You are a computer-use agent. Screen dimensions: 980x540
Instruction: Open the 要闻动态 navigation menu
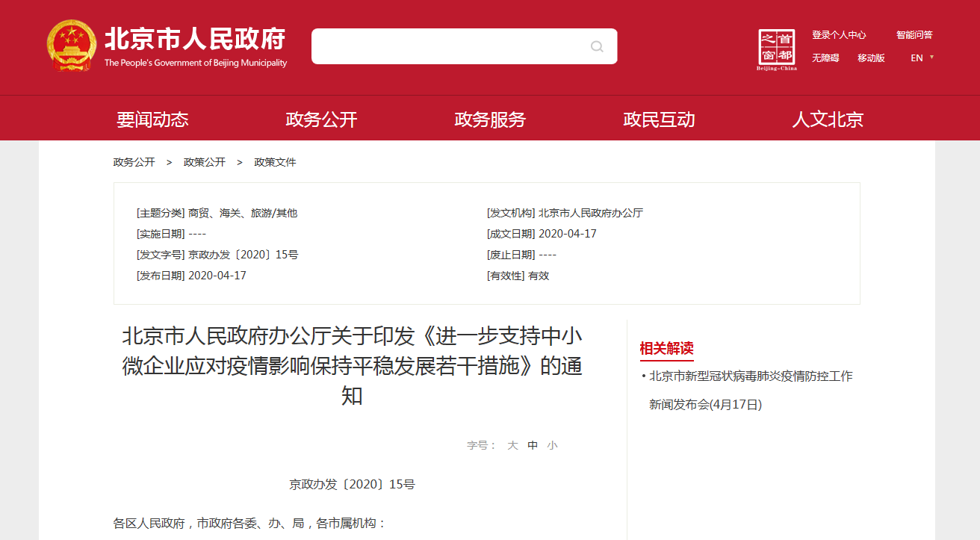152,120
